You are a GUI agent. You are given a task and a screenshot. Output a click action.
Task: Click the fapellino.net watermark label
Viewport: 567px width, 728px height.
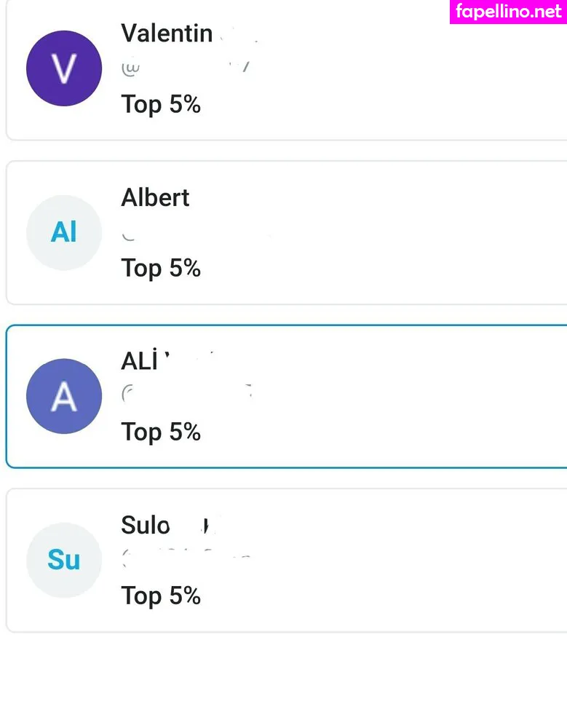point(508,12)
